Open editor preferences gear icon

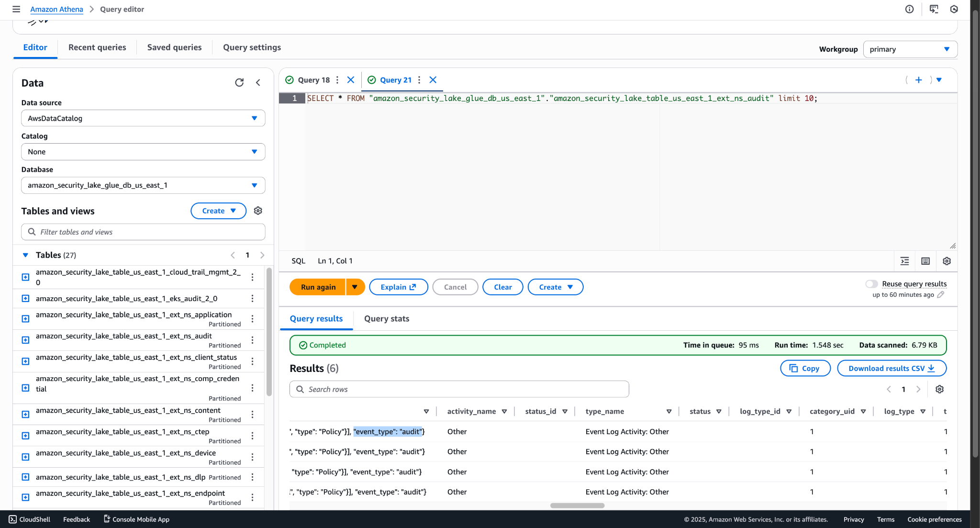947,261
